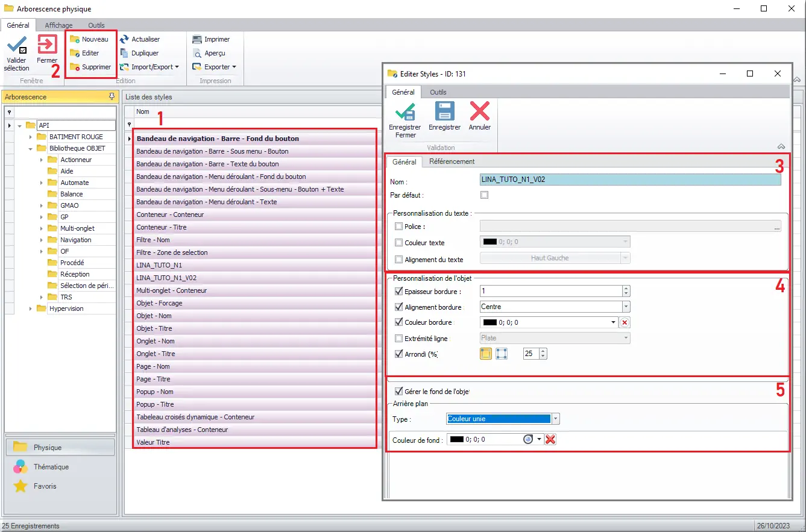The image size is (806, 532).
Task: Open the Alignement bordure Centre dropdown
Action: (x=626, y=307)
